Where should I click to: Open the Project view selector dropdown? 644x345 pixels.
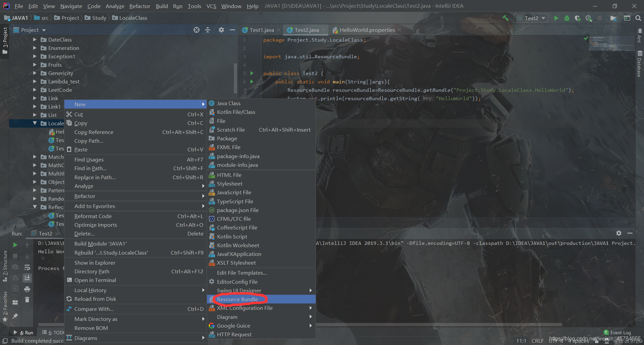[30, 30]
